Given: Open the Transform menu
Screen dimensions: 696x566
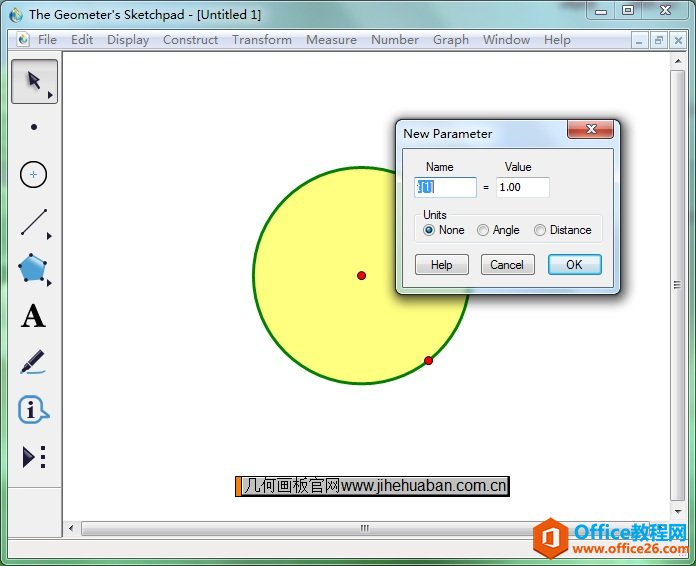Looking at the screenshot, I should click(262, 40).
